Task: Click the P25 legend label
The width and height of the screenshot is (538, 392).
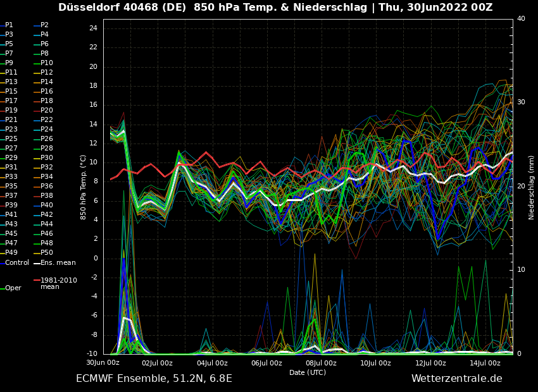Action: point(11,139)
